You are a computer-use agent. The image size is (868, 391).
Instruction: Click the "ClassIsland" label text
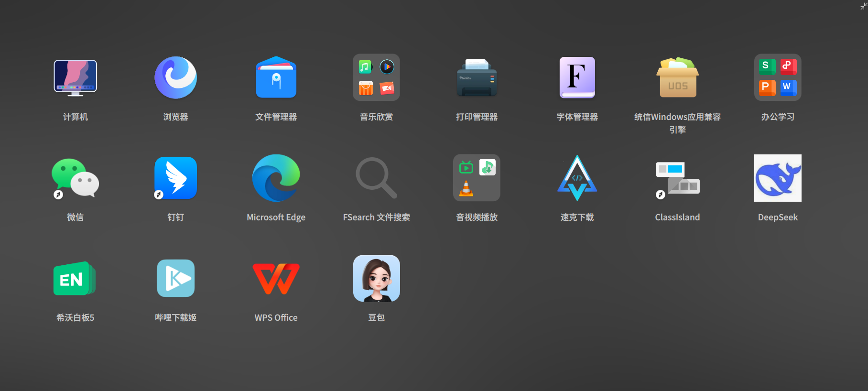click(678, 217)
